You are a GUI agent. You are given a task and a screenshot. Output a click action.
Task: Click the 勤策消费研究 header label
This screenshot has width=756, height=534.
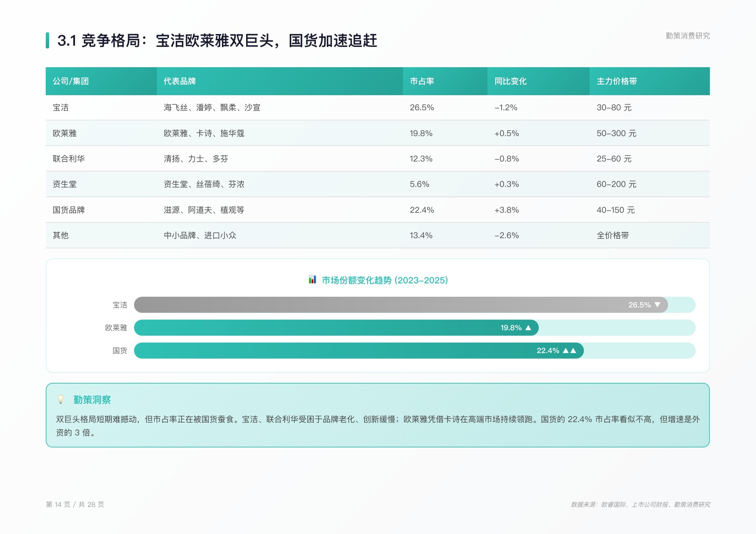click(x=688, y=36)
